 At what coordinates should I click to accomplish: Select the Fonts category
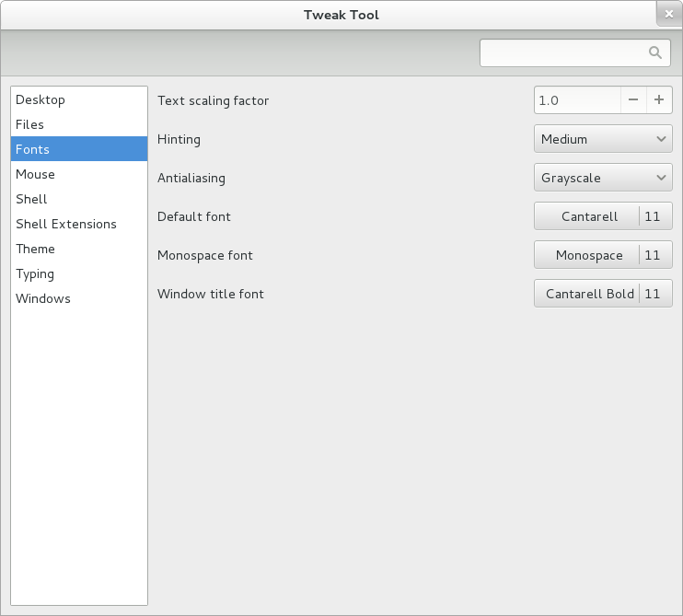tap(33, 149)
